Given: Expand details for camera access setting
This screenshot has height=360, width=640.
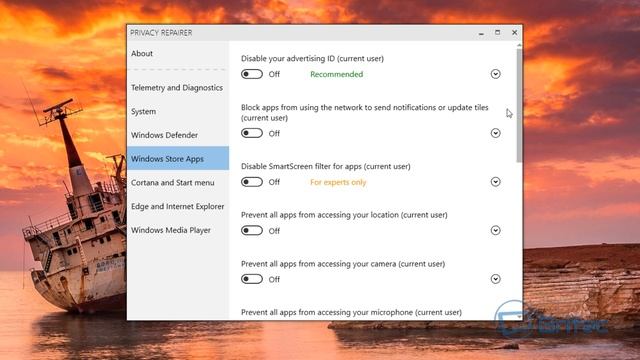Looking at the screenshot, I should pos(496,279).
